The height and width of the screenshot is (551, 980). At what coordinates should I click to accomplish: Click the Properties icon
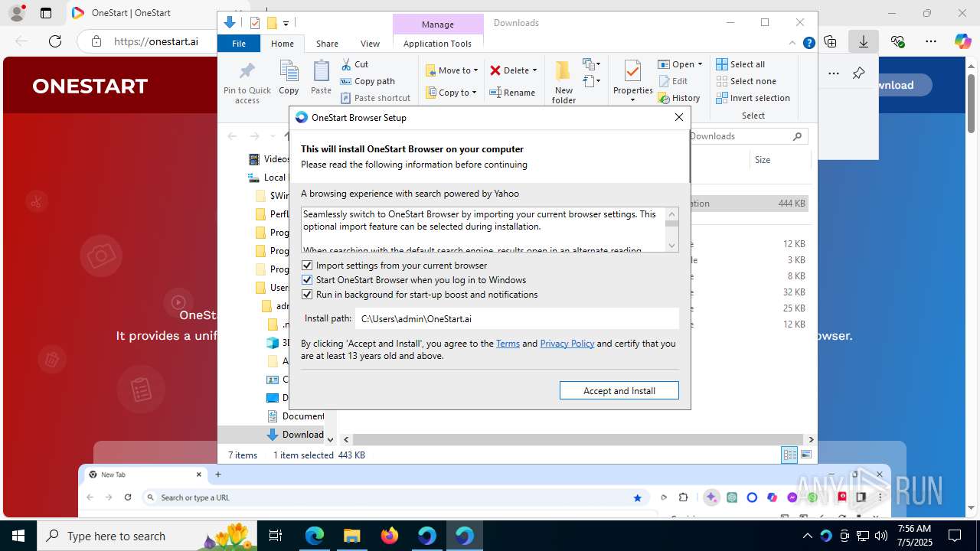pos(632,72)
